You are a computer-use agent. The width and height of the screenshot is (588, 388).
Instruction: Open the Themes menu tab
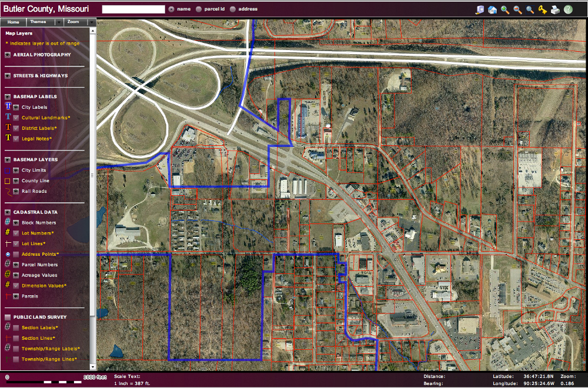38,22
